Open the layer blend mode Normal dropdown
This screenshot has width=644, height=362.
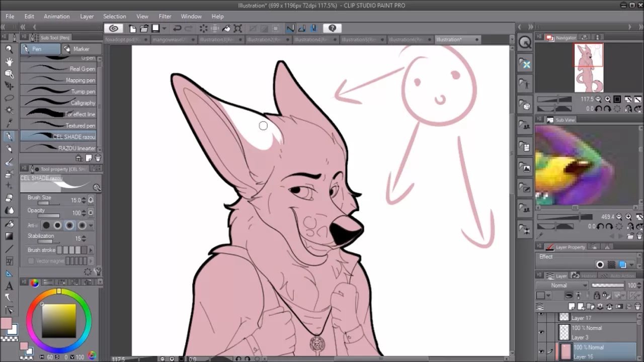[x=561, y=286]
